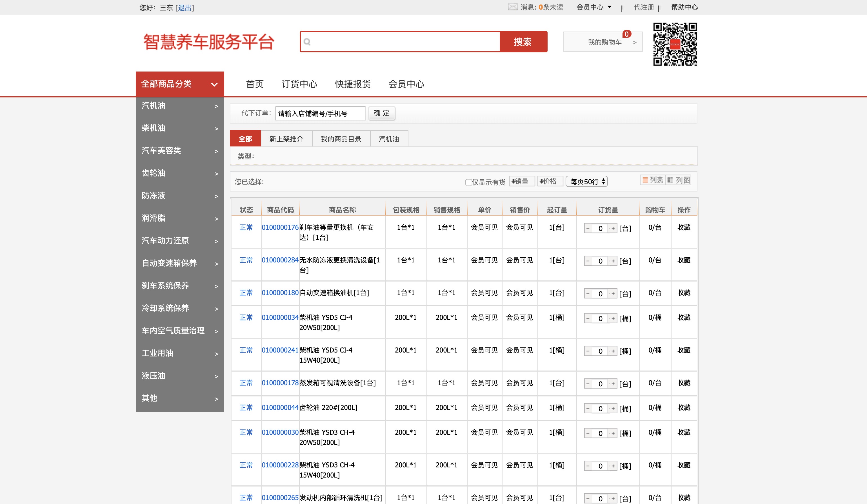Increase quantity for product 0100000228

(x=613, y=466)
